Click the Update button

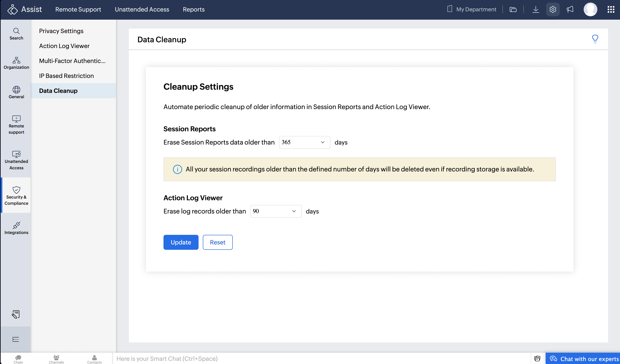point(181,242)
